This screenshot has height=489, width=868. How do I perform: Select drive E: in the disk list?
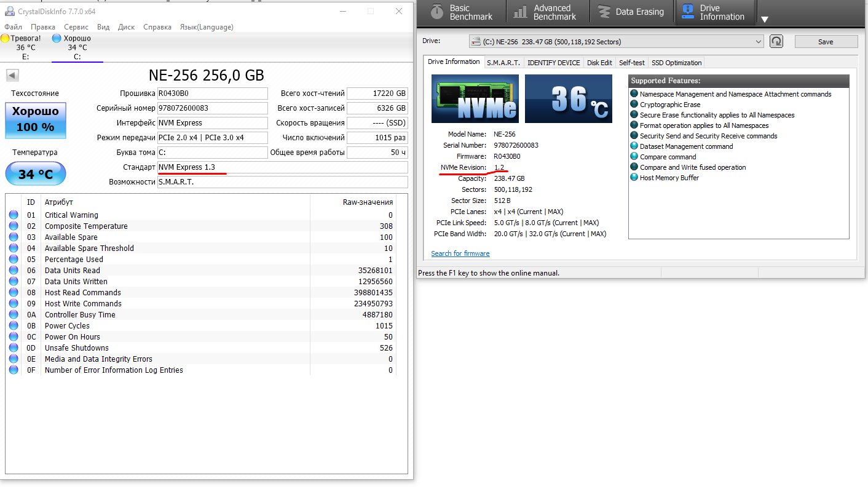pos(26,47)
